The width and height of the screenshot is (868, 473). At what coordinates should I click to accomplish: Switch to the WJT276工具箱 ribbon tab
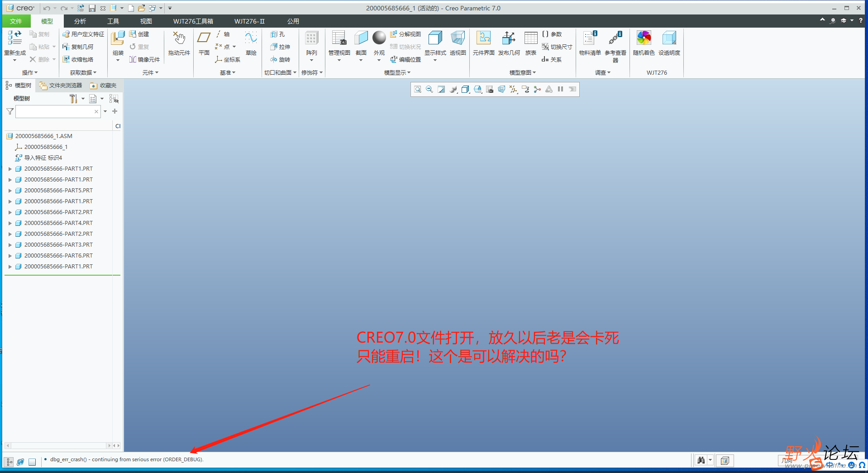coord(193,21)
